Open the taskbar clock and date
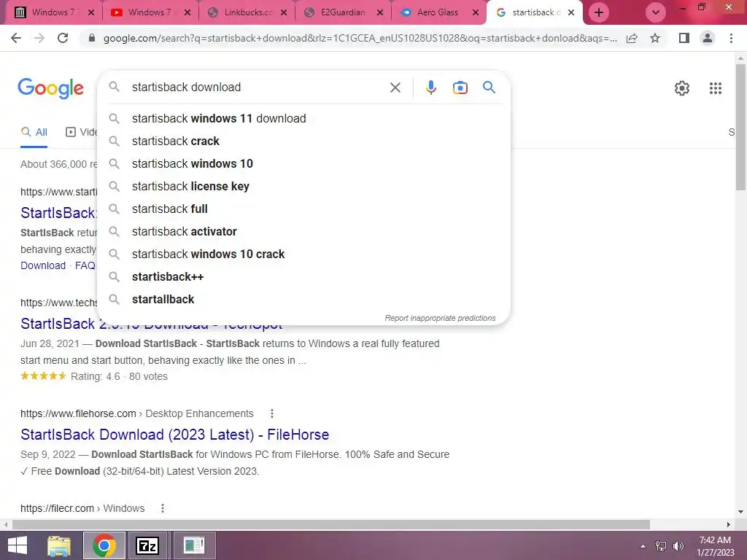Viewport: 747px width, 560px height. (x=715, y=546)
